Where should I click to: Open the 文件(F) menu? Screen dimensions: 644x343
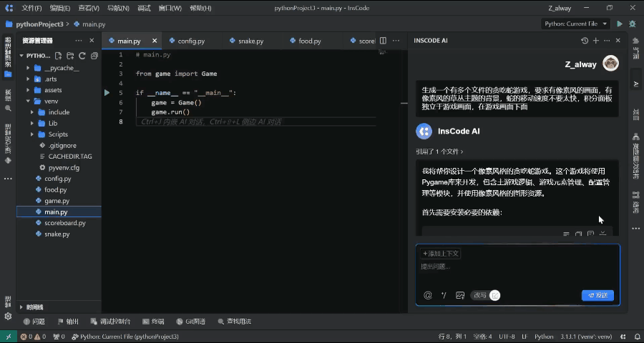31,8
